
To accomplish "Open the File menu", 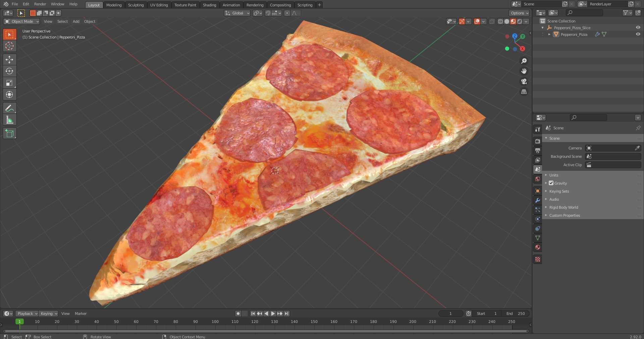I will click(x=15, y=4).
